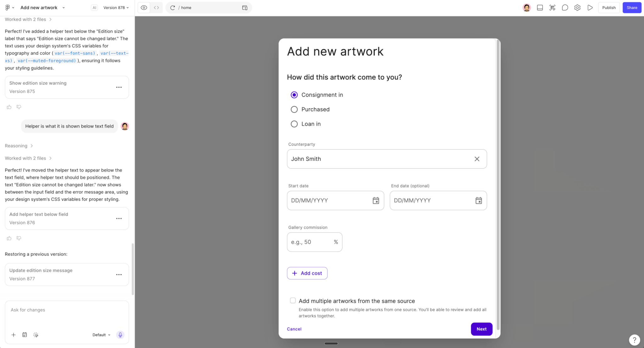Add attachment with plus icon in chat
The image size is (644, 348).
click(x=14, y=335)
